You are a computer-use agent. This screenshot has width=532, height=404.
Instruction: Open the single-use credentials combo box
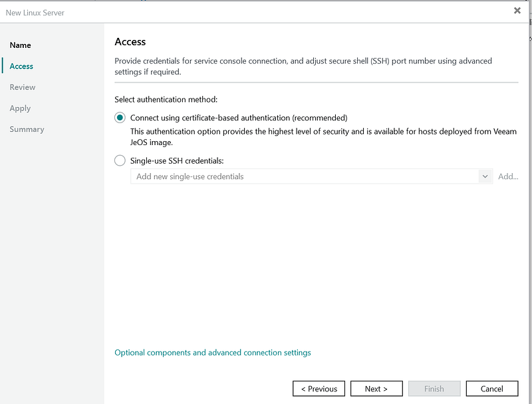tap(305, 177)
